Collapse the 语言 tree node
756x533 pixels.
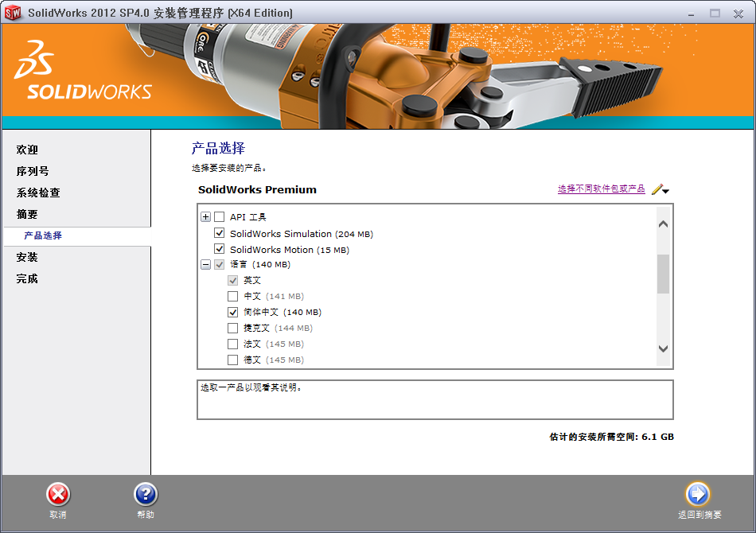206,265
